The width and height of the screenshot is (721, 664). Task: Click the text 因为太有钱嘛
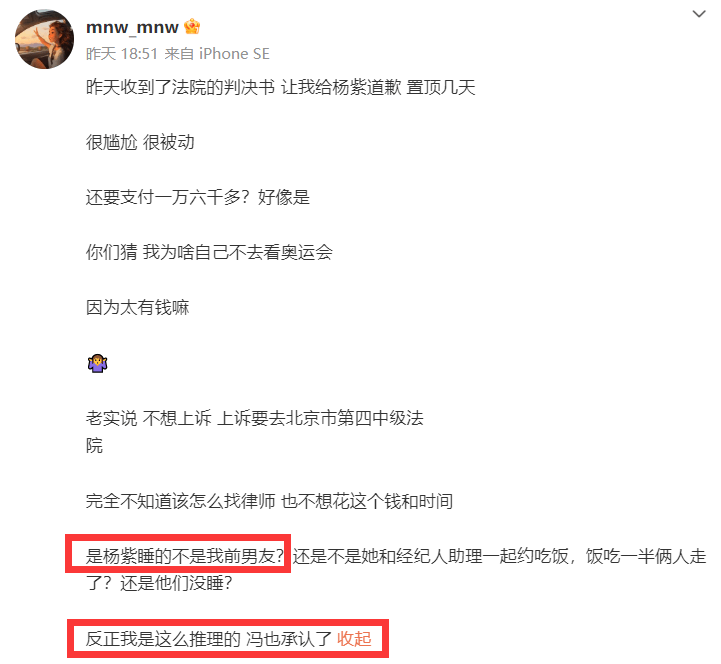point(137,307)
